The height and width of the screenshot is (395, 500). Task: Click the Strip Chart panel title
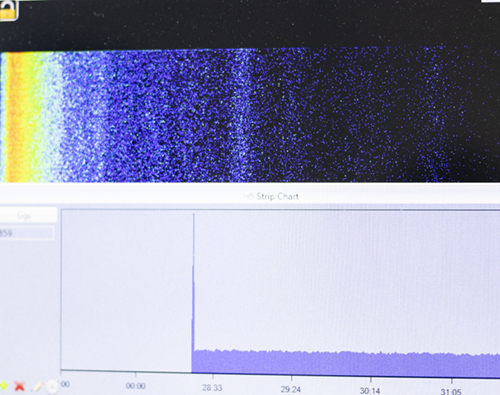pos(277,196)
